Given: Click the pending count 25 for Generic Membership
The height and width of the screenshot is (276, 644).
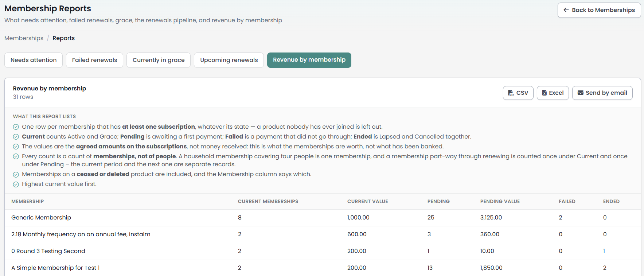Looking at the screenshot, I should [x=431, y=218].
